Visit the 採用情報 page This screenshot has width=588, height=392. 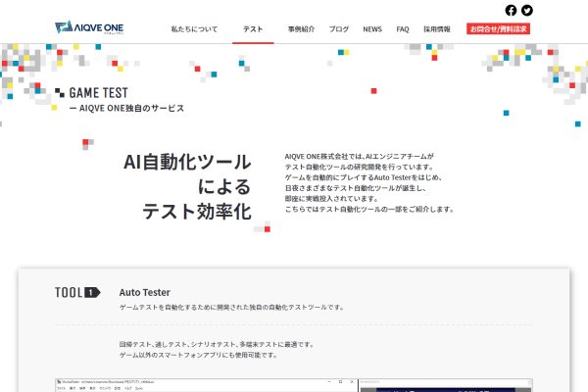(x=437, y=29)
